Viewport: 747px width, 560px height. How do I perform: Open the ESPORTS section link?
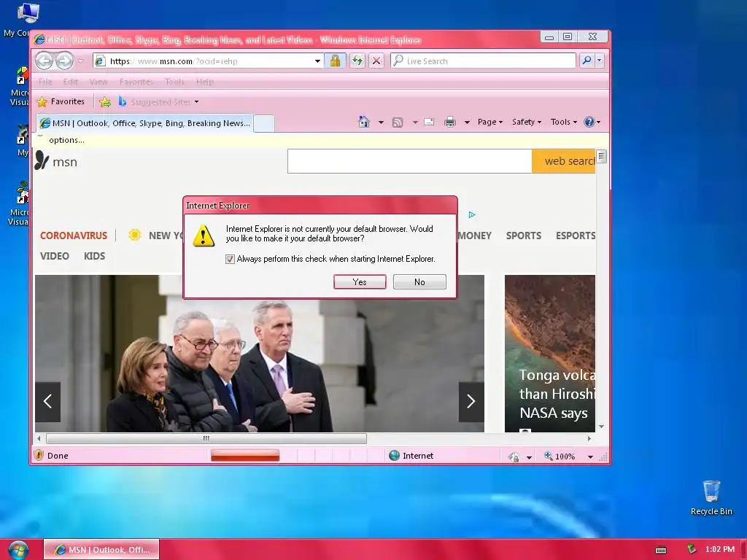tap(575, 236)
